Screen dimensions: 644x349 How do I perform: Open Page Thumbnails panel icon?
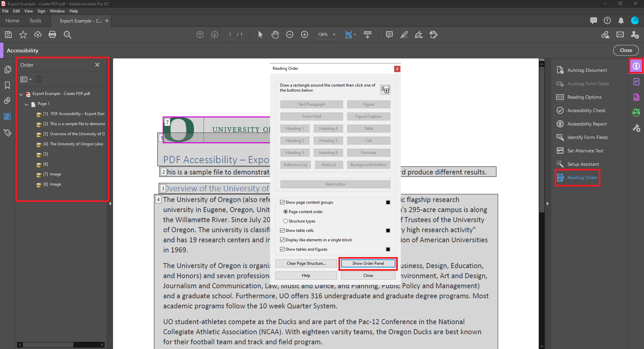(7, 69)
